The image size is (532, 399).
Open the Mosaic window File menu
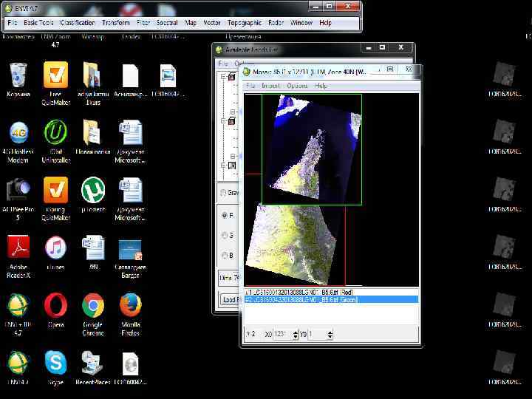point(250,86)
